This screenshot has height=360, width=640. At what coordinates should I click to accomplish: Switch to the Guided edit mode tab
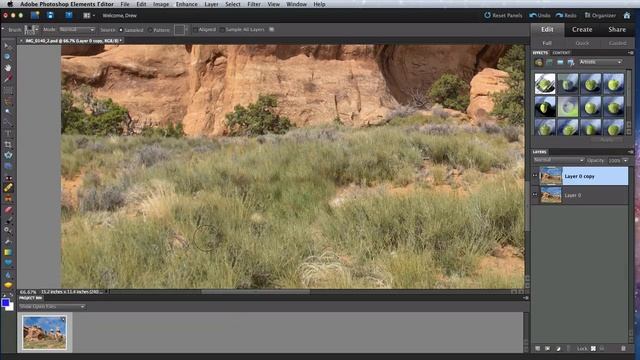[617, 43]
